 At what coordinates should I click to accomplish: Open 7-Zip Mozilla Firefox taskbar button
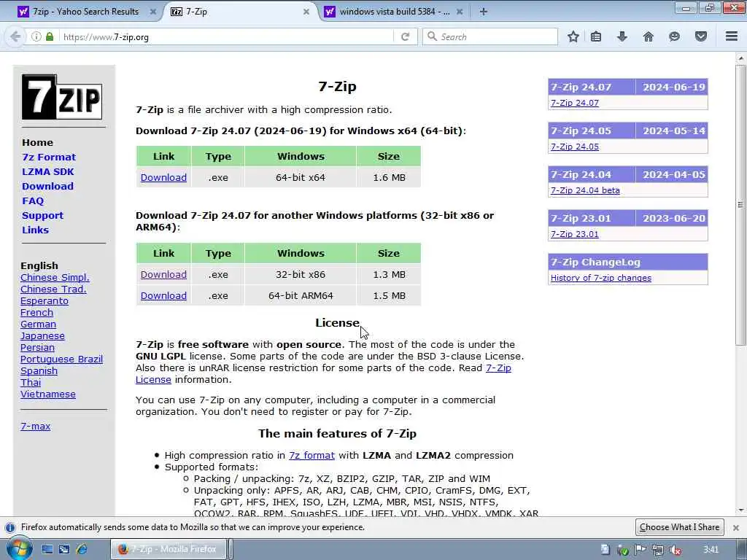[x=169, y=549]
